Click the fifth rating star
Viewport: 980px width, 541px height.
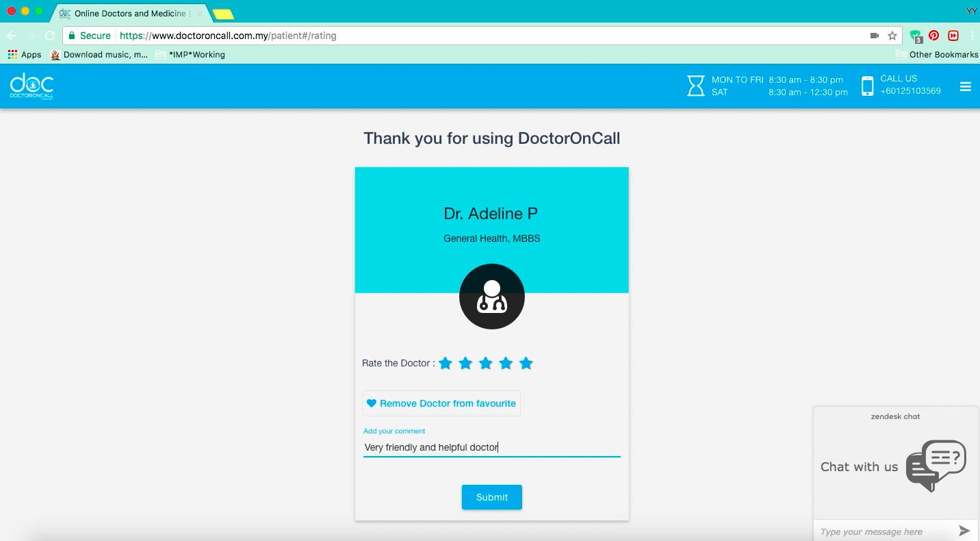click(526, 363)
